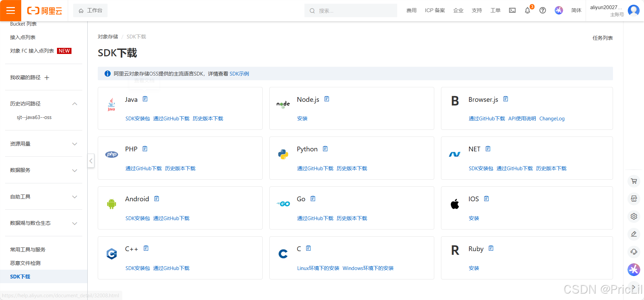Screen dimensions: 644x300
Task: Open the hamburger main menu
Action: (10, 10)
